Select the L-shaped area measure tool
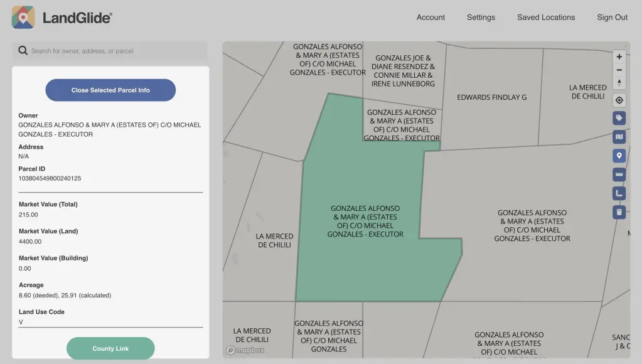Image resolution: width=642 pixels, height=364 pixels. click(619, 193)
